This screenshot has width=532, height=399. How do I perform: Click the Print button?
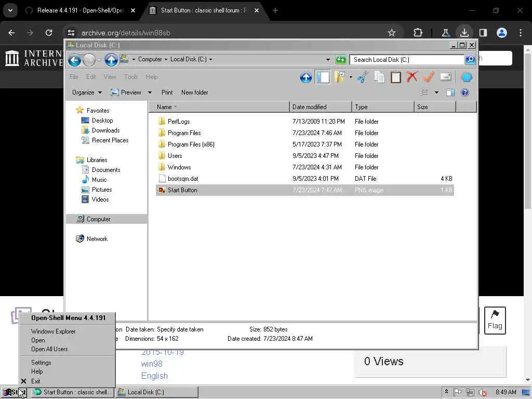click(167, 92)
